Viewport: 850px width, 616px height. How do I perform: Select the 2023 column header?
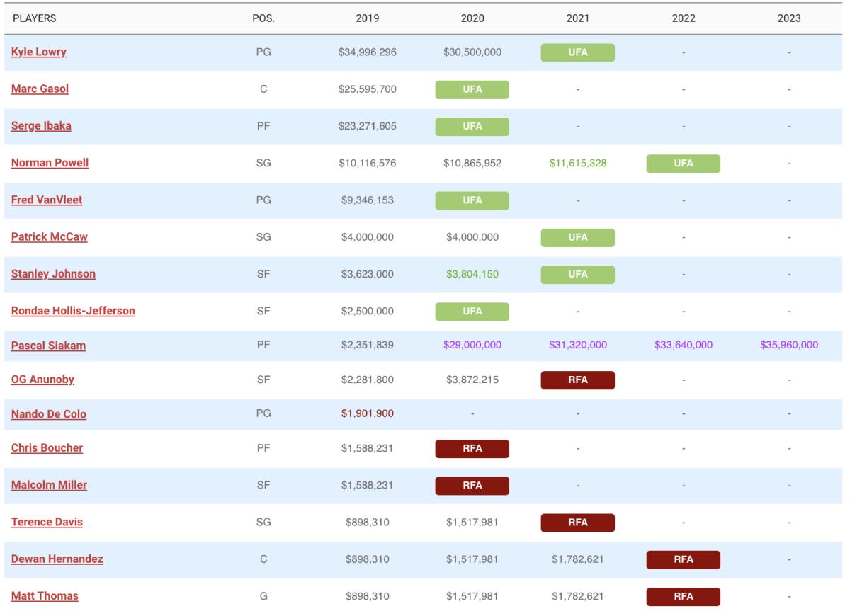(788, 18)
